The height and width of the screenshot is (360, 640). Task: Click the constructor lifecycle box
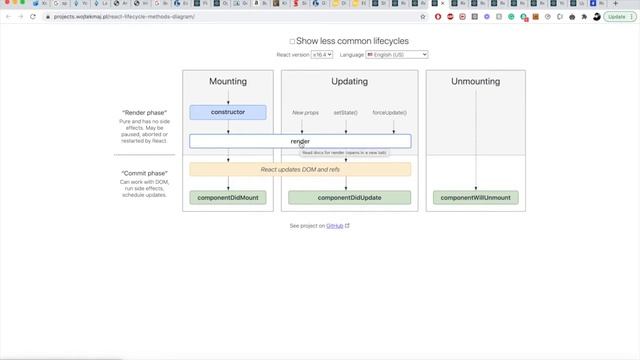228,112
